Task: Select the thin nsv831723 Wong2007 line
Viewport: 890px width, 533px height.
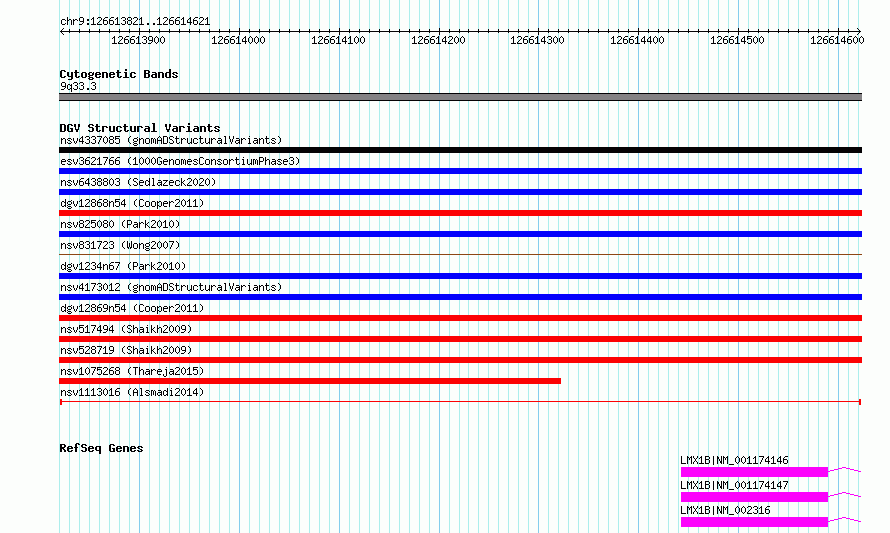Action: point(460,254)
